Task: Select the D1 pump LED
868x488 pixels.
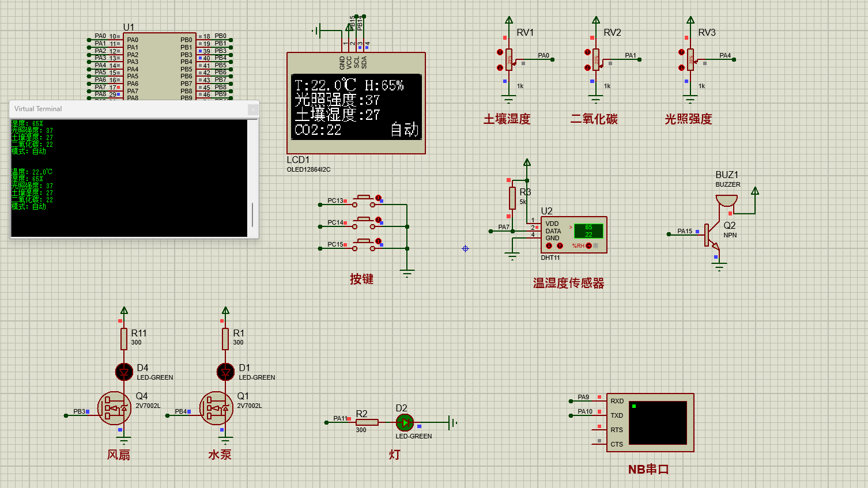Action: coord(225,372)
